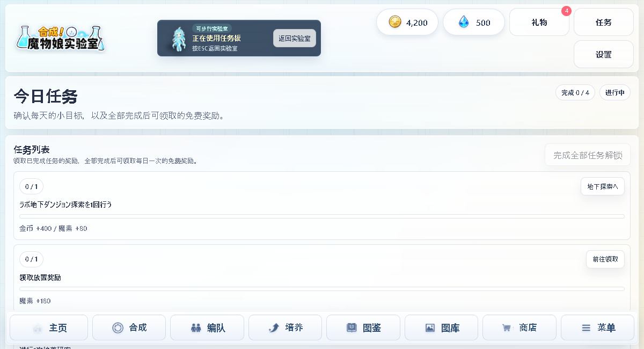Click the synthesis circle icon
Image resolution: width=644 pixels, height=349 pixels.
tap(118, 328)
